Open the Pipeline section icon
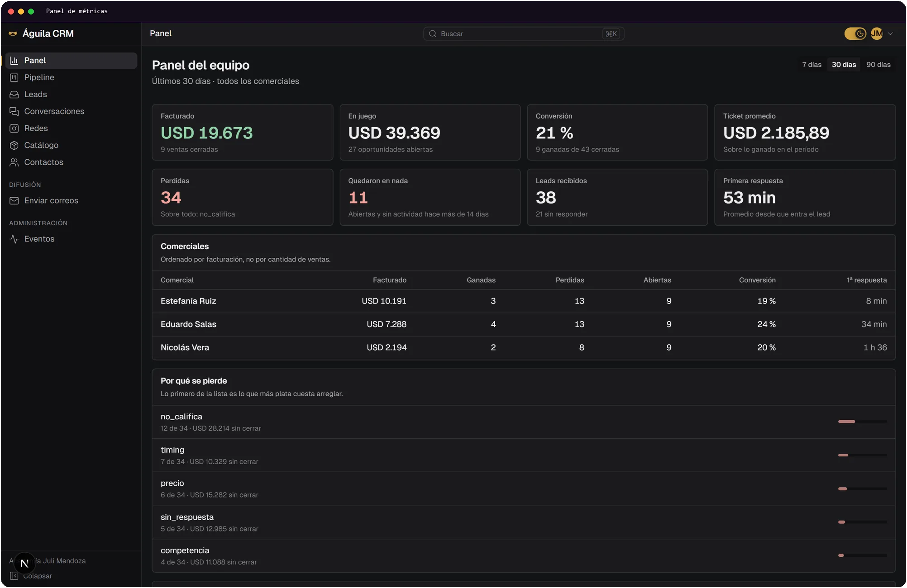Viewport: 907px width, 588px height. (x=14, y=77)
